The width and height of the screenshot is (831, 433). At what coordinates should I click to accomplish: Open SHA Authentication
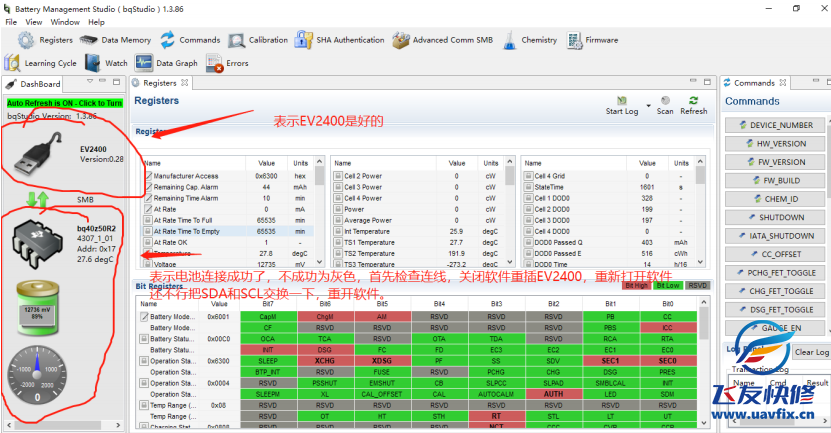[x=340, y=40]
